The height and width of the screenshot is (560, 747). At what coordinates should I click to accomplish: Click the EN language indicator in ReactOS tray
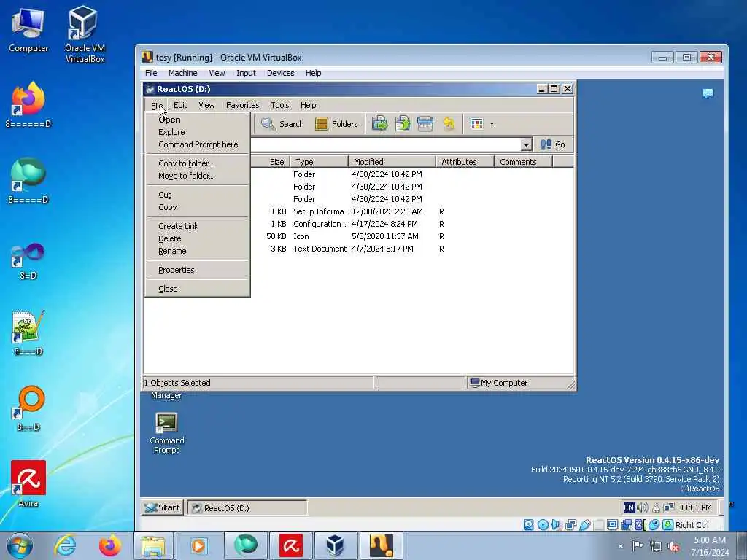click(628, 507)
